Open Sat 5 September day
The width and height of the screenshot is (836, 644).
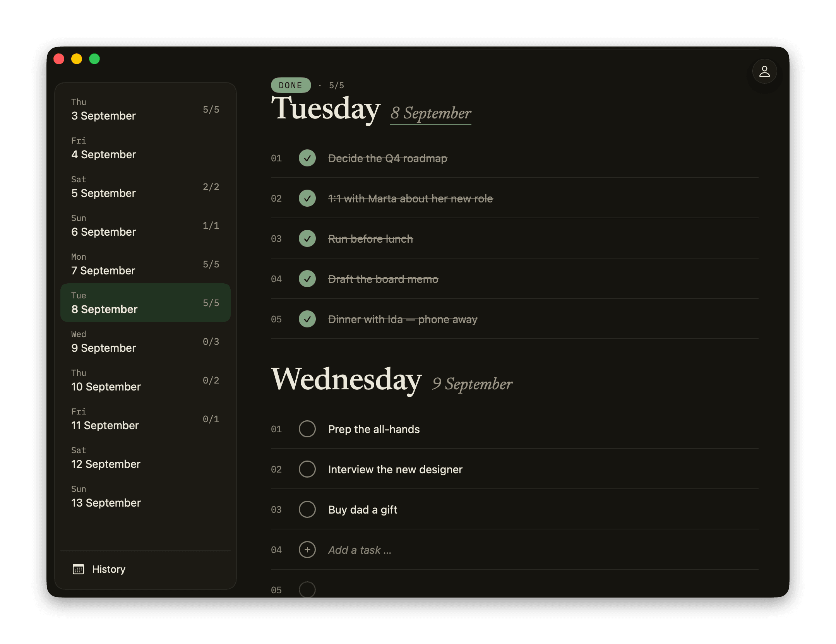click(x=146, y=187)
